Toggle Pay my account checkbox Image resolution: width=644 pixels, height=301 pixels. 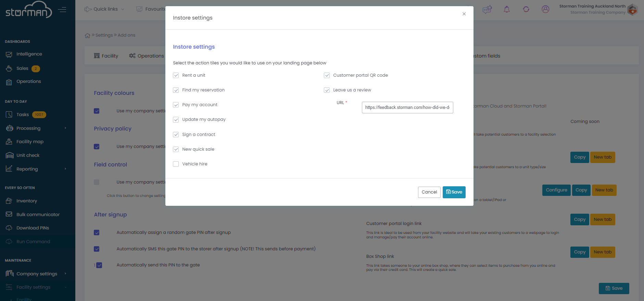(176, 105)
